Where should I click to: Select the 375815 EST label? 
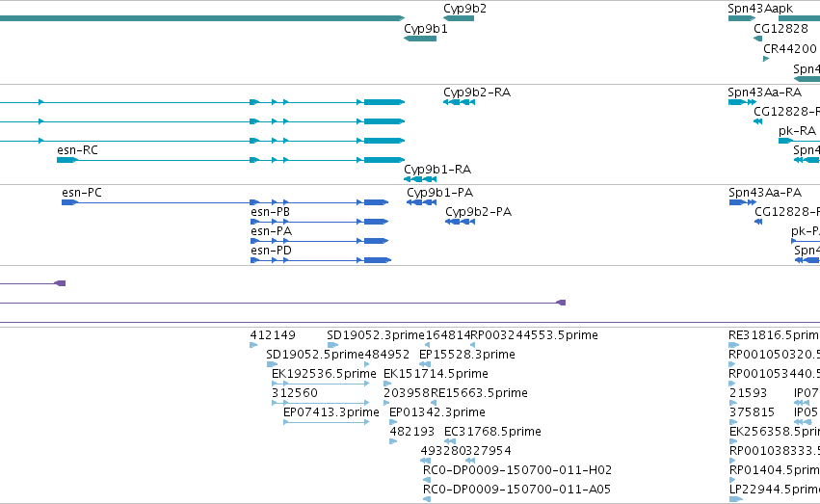pyautogui.click(x=752, y=412)
